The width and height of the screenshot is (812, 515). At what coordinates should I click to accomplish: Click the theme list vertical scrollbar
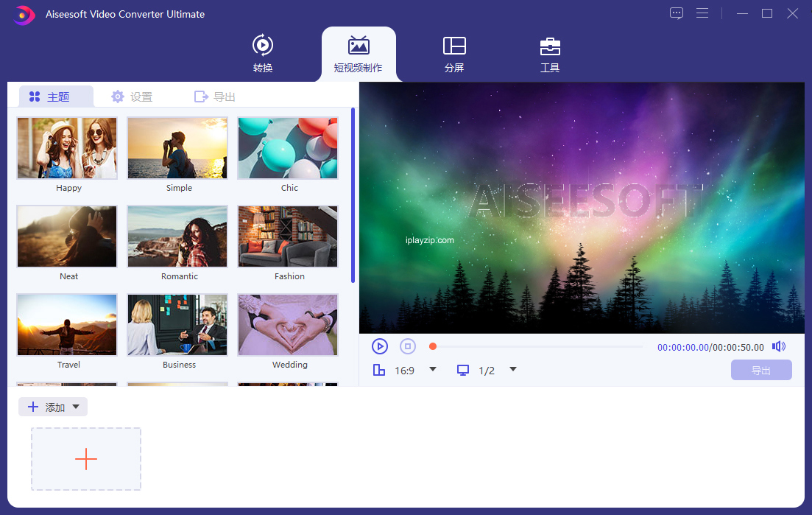pos(353,195)
